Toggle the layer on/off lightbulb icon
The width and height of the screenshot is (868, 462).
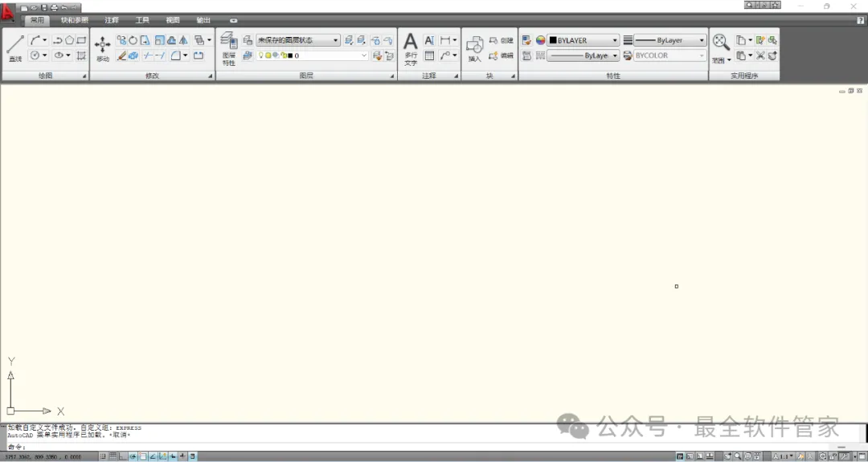click(x=261, y=55)
